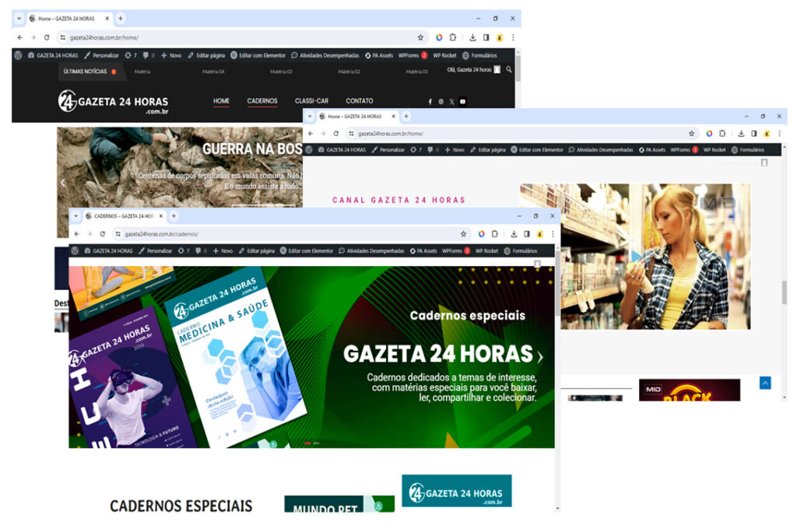
Task: Open Editar página in the back-left Home window
Action: click(x=206, y=55)
